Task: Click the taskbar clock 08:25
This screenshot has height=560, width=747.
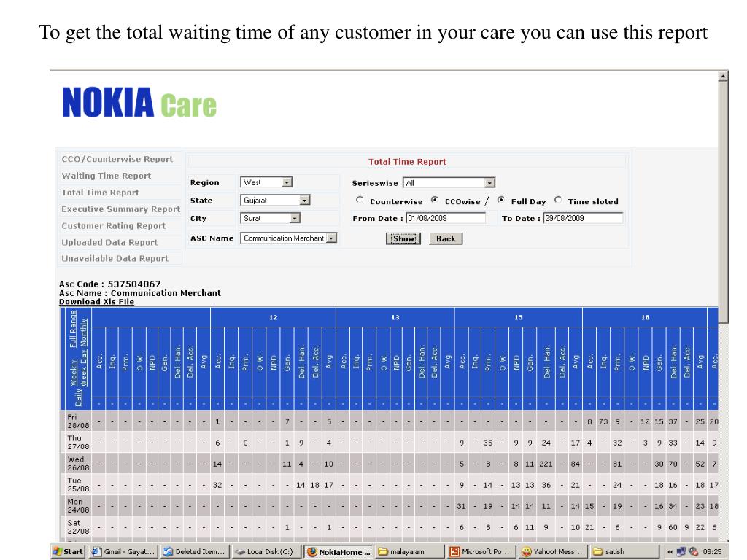Action: click(x=712, y=551)
